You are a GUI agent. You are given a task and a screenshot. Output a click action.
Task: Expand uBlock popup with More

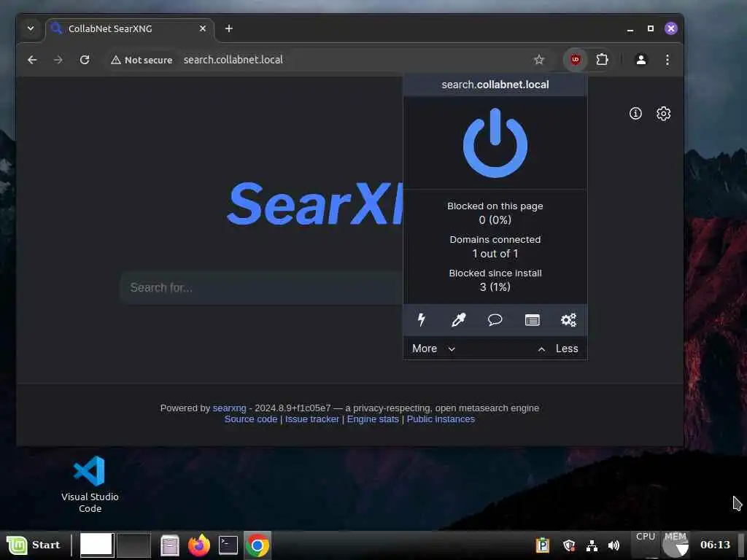(x=433, y=349)
